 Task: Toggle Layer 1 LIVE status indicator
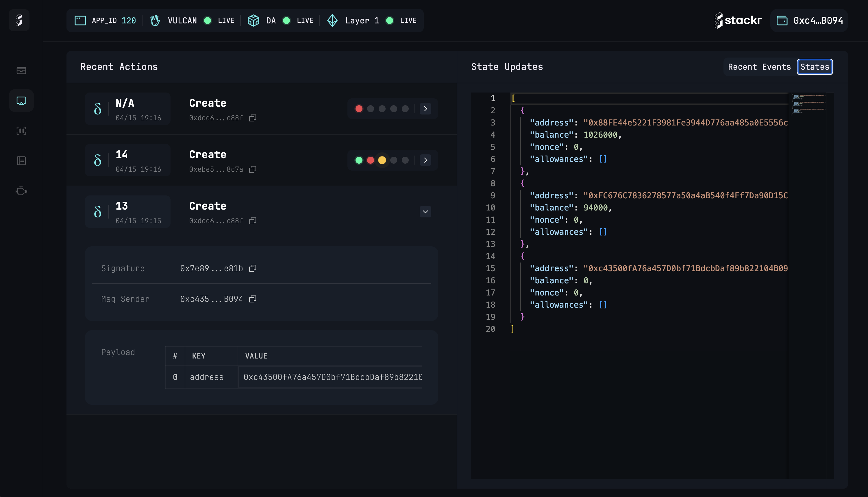point(391,20)
